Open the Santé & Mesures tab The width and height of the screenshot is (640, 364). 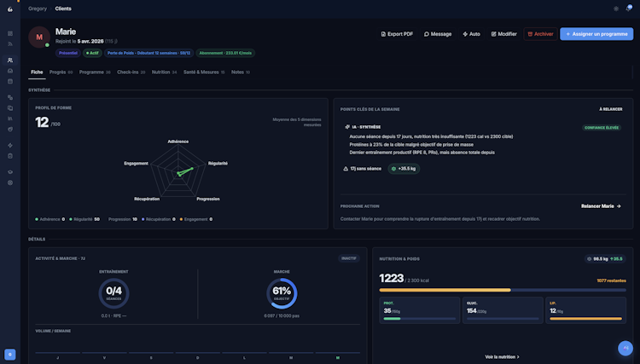(204, 72)
